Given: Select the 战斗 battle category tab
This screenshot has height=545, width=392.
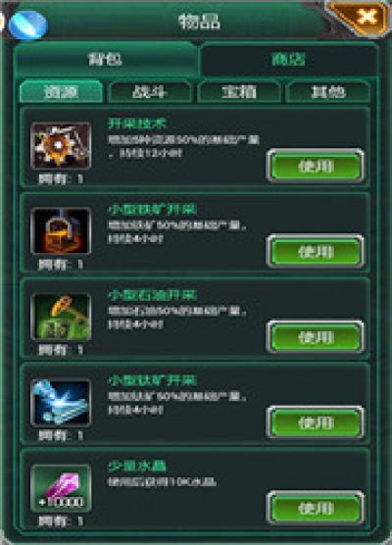Looking at the screenshot, I should 150,92.
